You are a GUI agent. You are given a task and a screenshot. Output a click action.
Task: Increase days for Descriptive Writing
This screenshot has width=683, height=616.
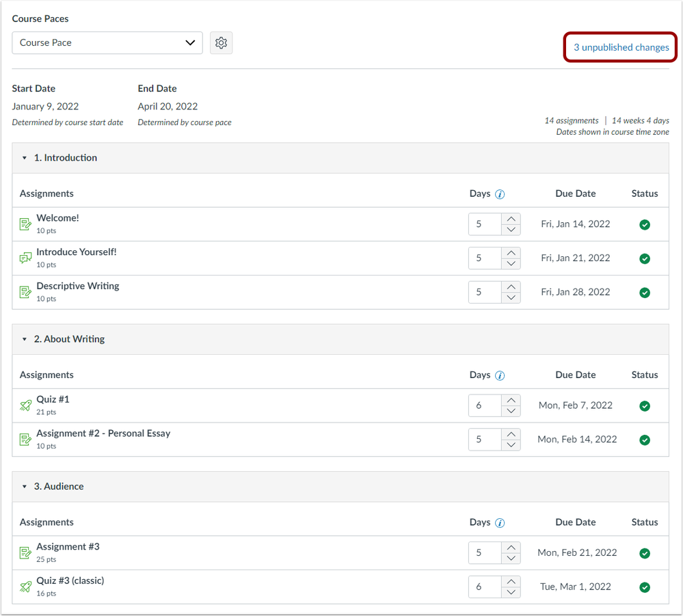(511, 286)
